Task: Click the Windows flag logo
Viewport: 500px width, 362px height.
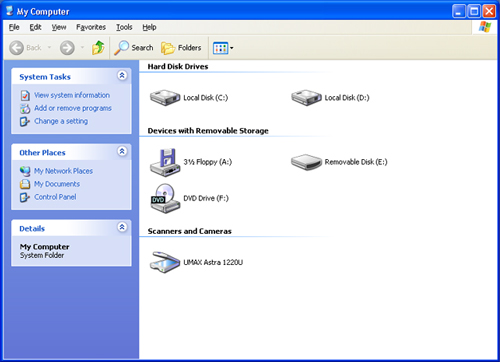Action: [485, 27]
